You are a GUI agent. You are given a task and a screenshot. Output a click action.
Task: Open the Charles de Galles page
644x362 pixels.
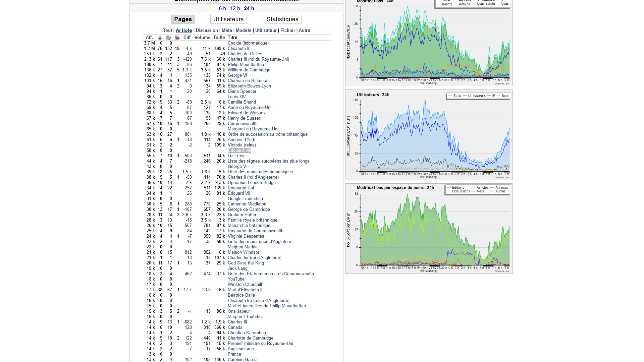click(x=245, y=54)
